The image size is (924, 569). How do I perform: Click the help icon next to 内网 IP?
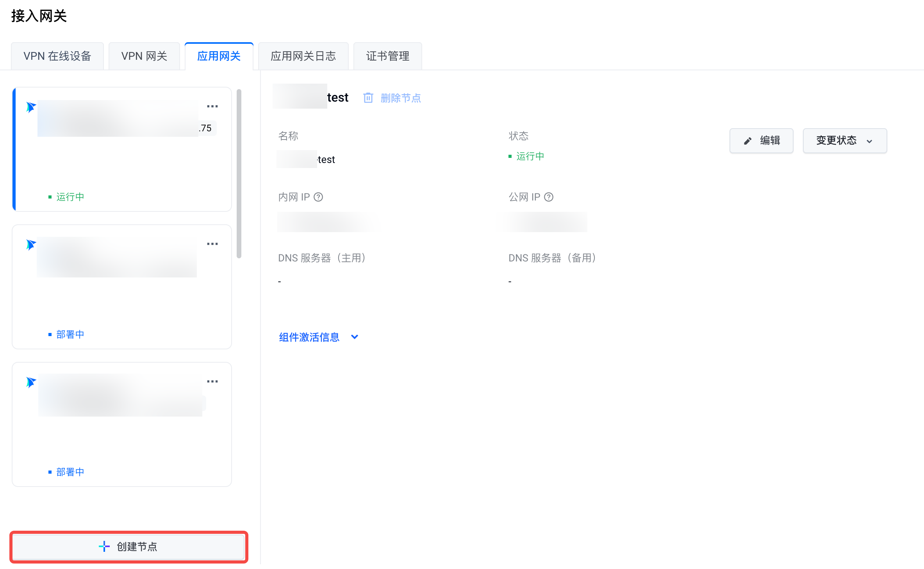pos(318,197)
